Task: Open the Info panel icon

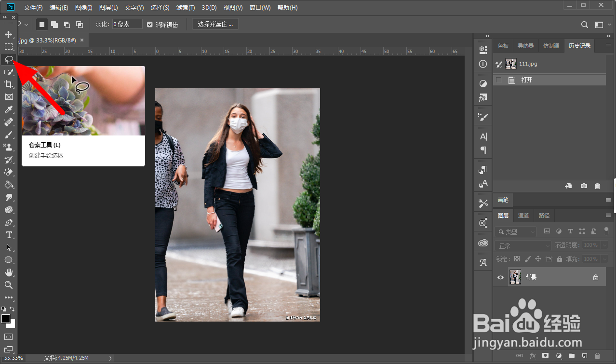Action: (x=483, y=64)
